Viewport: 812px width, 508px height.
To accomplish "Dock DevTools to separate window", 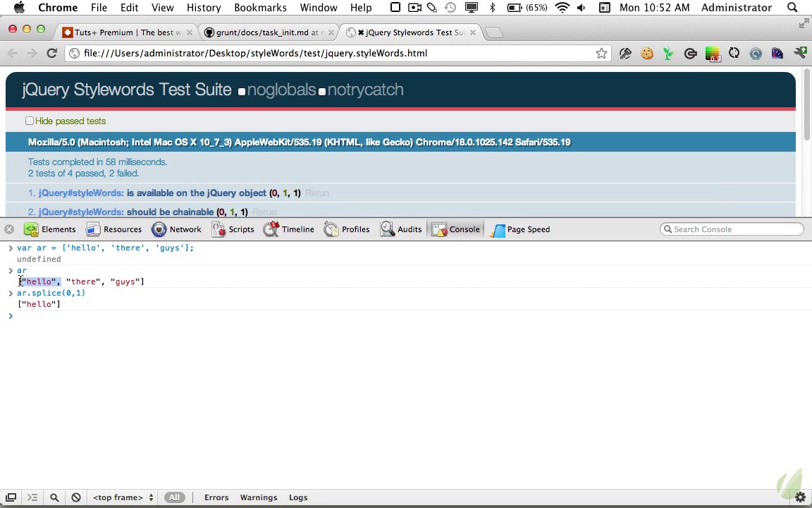I will click(x=11, y=497).
